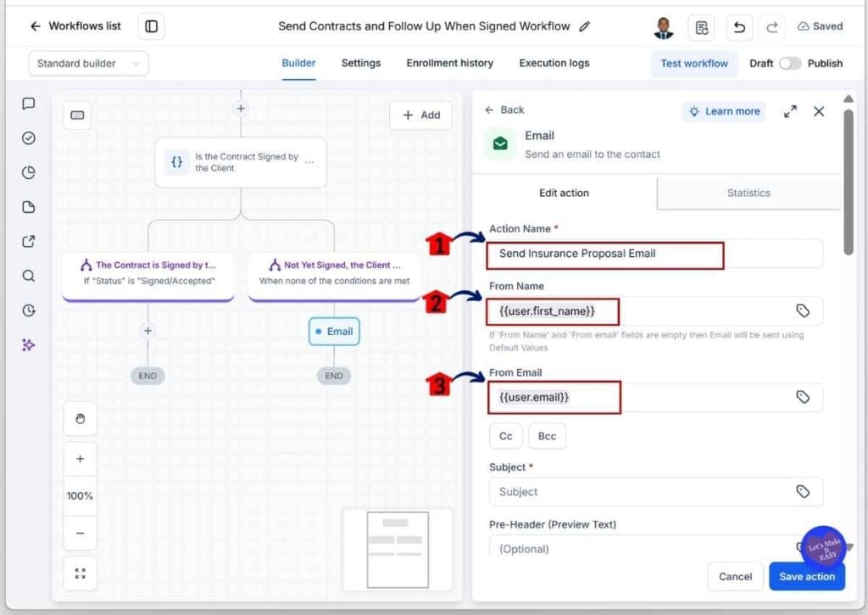This screenshot has height=615, width=868.
Task: Click the Test workflow button
Action: pyautogui.click(x=694, y=63)
